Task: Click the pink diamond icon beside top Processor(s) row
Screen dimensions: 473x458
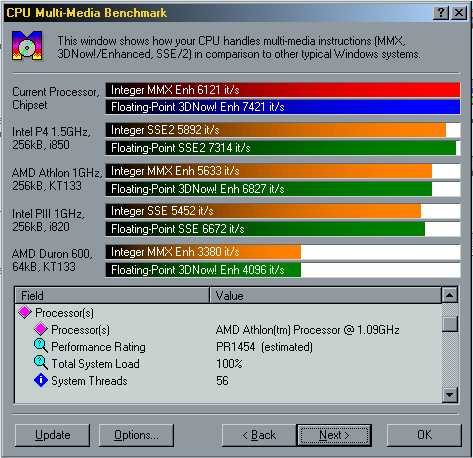Action: [25, 312]
